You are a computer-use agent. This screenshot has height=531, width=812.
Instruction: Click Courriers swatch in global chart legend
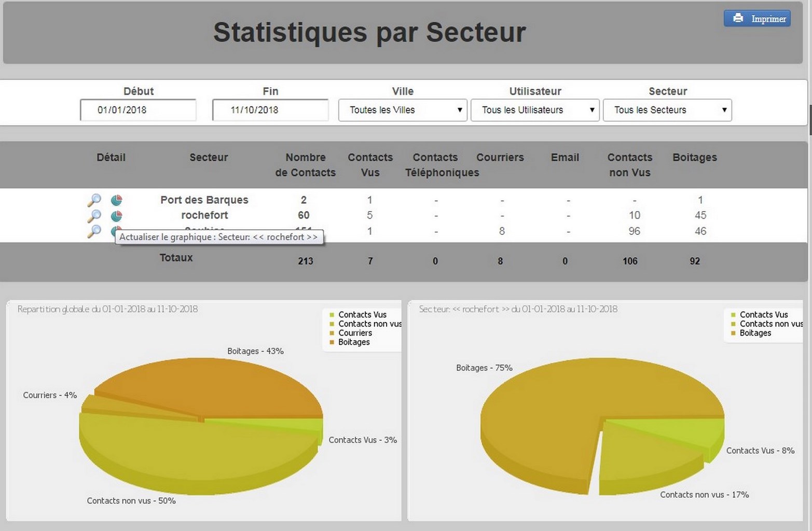pyautogui.click(x=332, y=333)
